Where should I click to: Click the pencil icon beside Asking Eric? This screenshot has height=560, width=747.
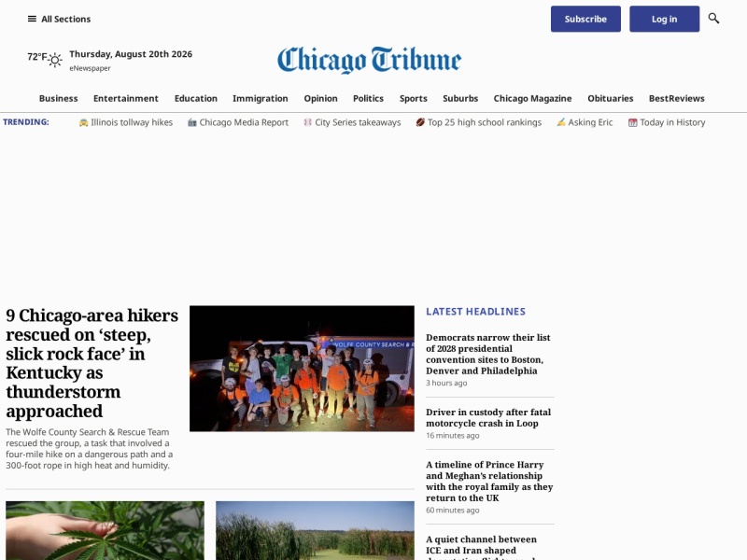[561, 122]
